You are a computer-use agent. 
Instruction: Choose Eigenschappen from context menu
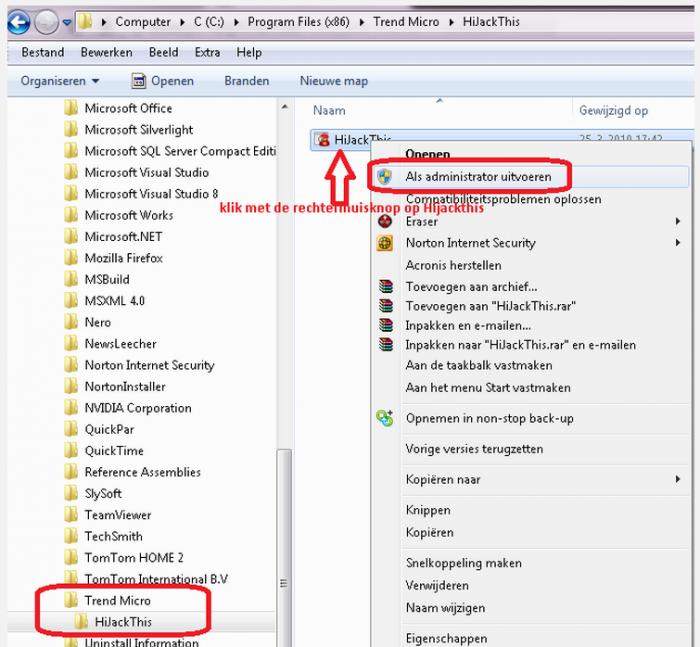[446, 639]
